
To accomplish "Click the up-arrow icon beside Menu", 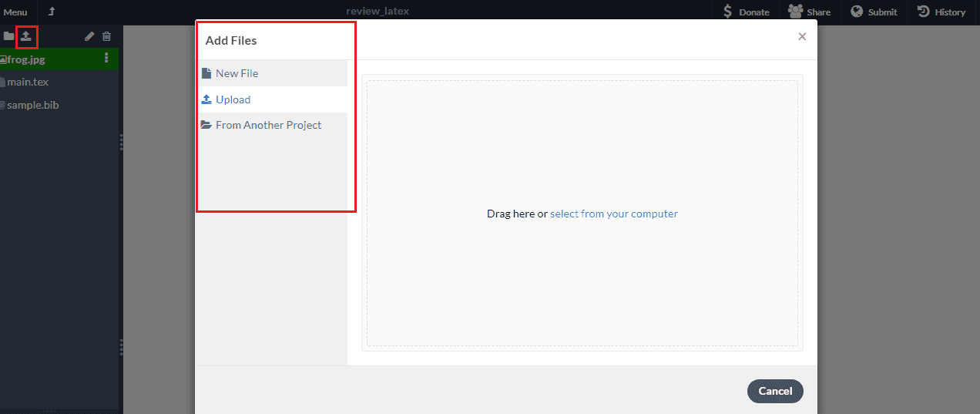I will pos(52,12).
